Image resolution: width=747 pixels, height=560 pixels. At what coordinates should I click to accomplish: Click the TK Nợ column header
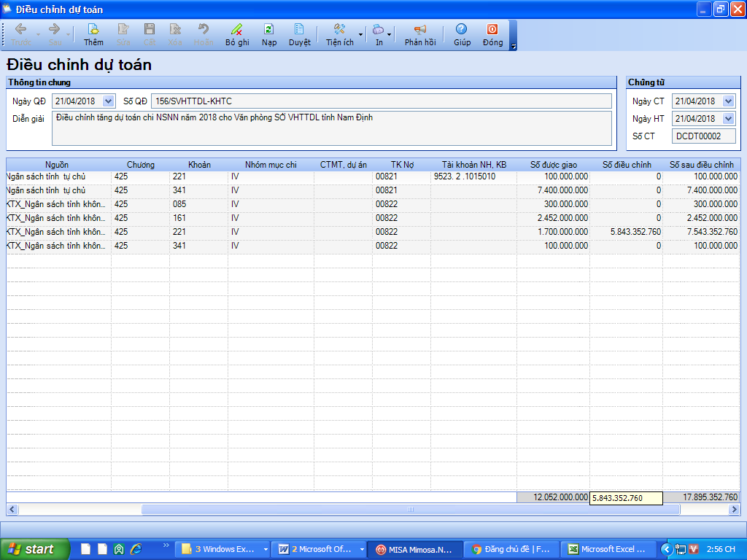click(402, 165)
